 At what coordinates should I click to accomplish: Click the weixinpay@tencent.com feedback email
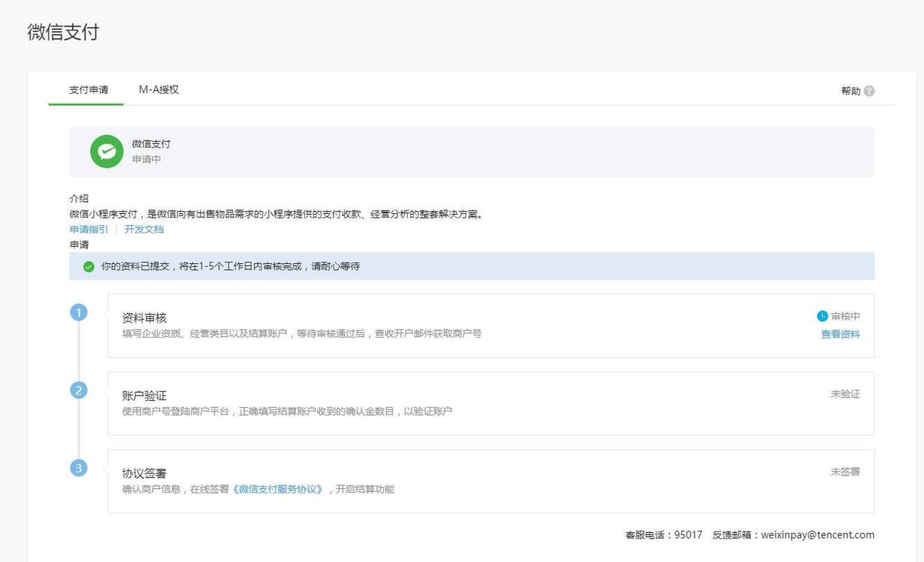[x=817, y=535]
